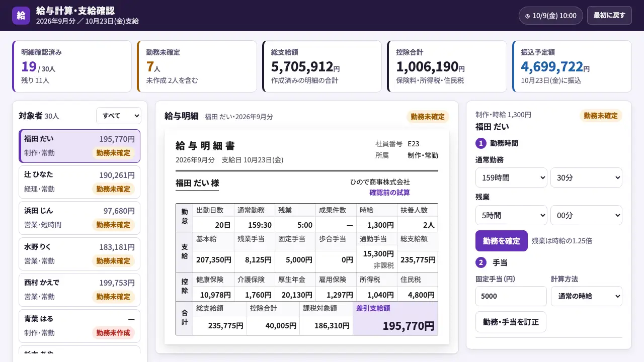Click the 勤務・手当を訂正 button
The image size is (644, 362).
[511, 322]
